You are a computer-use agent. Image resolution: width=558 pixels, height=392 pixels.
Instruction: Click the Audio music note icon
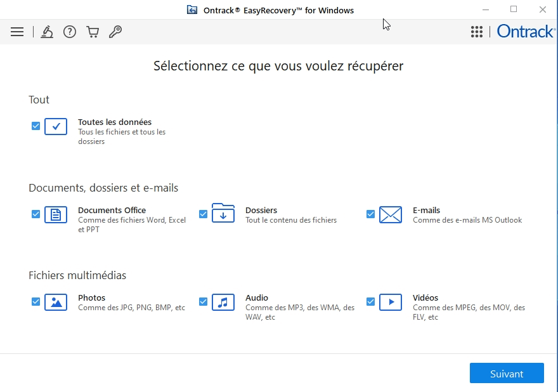pos(223,303)
